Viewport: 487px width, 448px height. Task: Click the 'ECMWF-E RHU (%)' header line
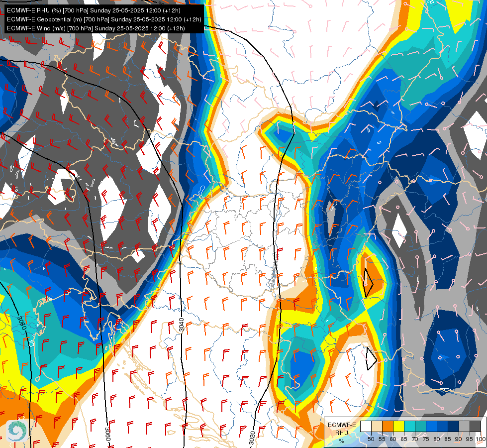click(94, 10)
